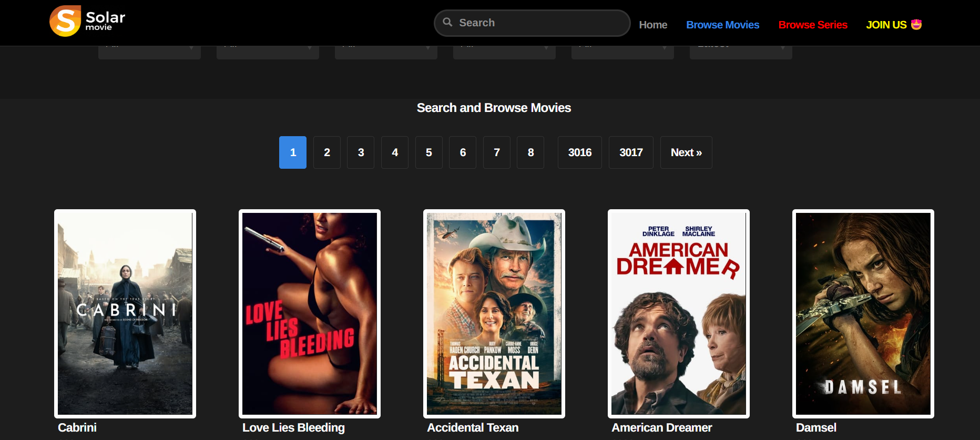Click the JOIN US link
This screenshot has width=980, height=440.
point(894,25)
